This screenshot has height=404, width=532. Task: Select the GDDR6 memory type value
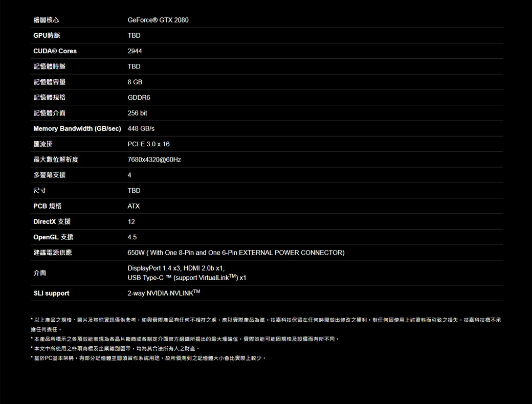(139, 98)
